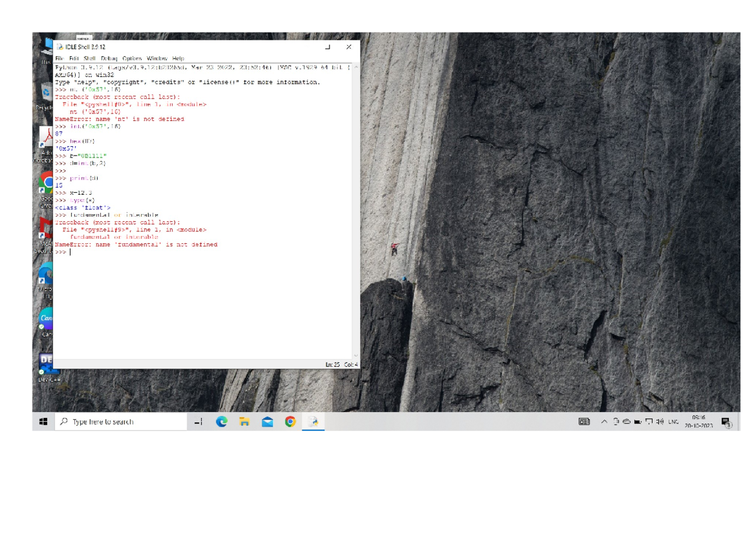The width and height of the screenshot is (756, 535).
Task: Open the IDLE Shell taskbar icon
Action: click(313, 422)
